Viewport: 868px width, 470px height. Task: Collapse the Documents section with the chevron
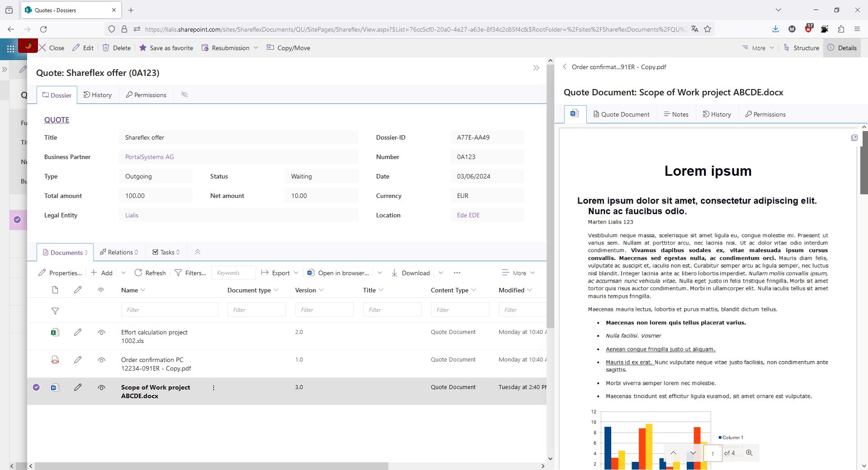[197, 252]
